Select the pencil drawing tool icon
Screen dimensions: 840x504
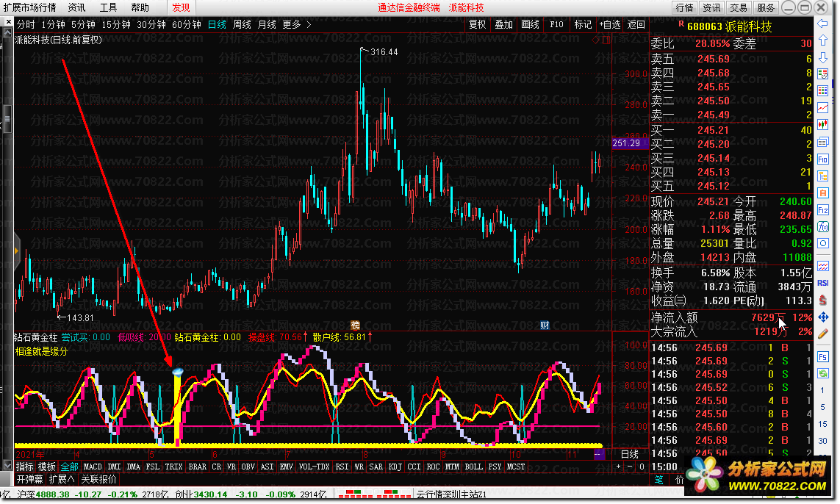click(823, 334)
